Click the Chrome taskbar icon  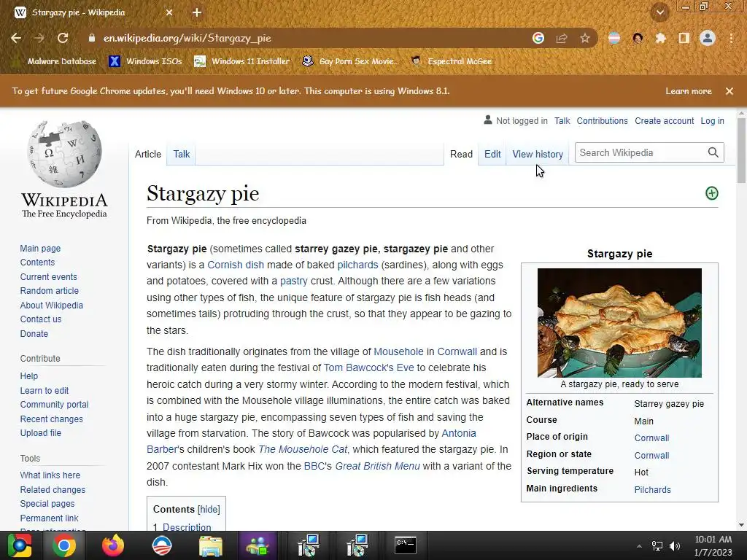[64, 545]
